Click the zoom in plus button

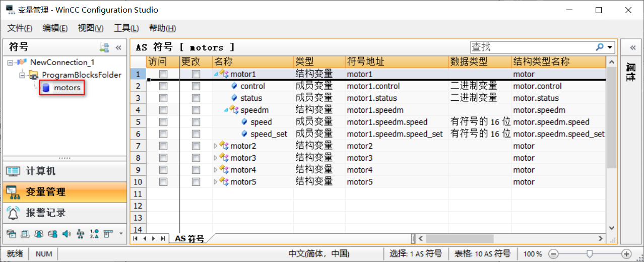626,254
